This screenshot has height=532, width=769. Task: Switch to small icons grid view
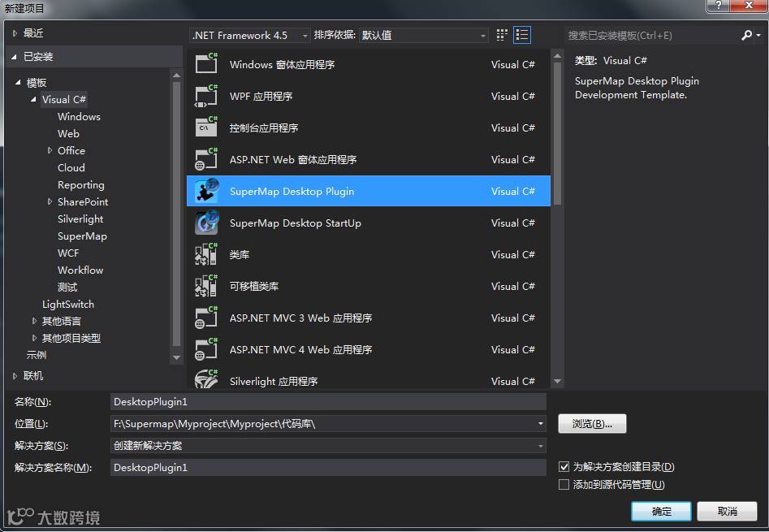(502, 35)
